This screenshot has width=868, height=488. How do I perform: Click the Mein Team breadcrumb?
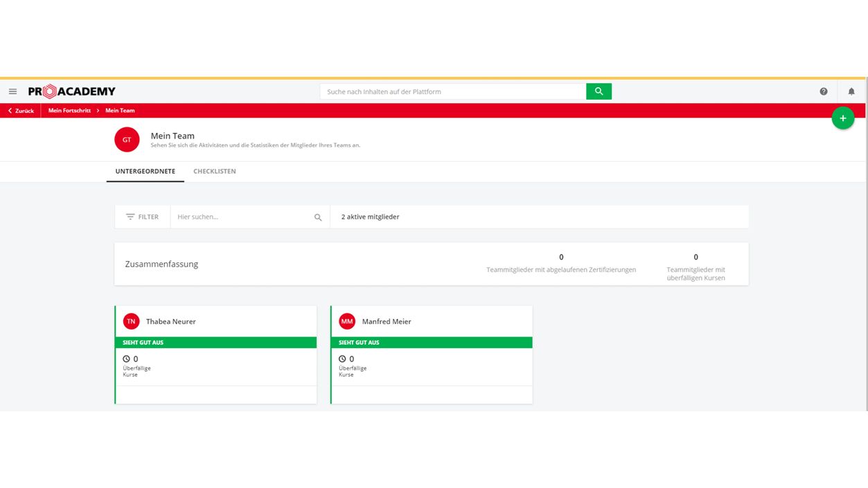tap(120, 111)
